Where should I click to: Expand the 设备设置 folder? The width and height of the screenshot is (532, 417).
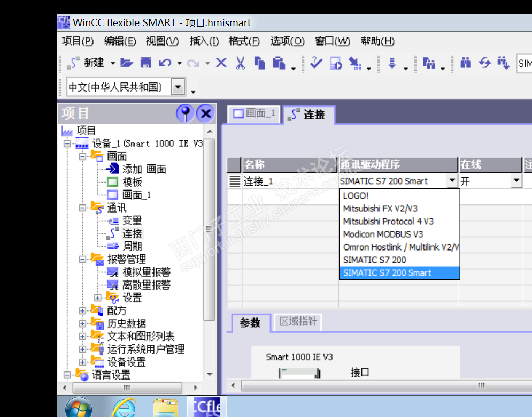82,362
